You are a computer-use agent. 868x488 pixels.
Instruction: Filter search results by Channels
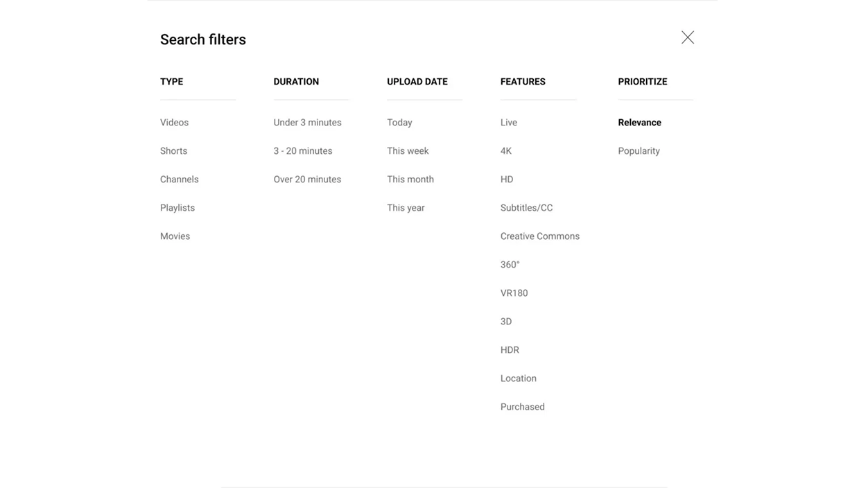click(179, 178)
